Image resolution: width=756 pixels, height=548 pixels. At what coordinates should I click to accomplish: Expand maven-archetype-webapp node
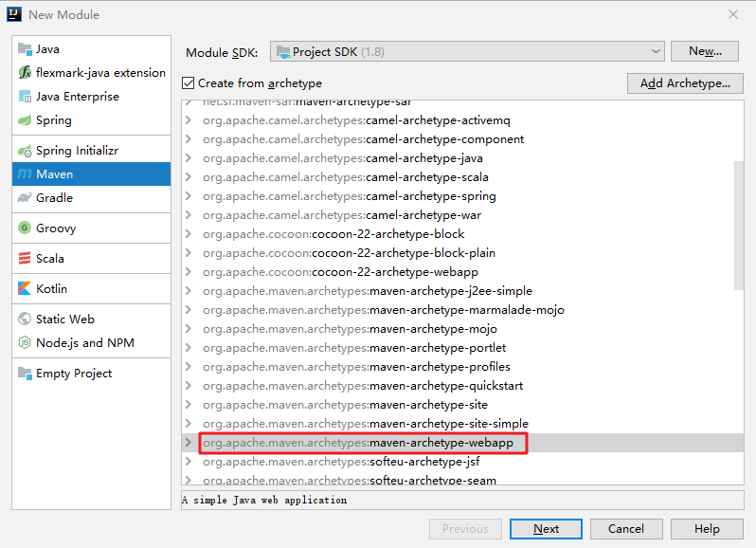(189, 443)
